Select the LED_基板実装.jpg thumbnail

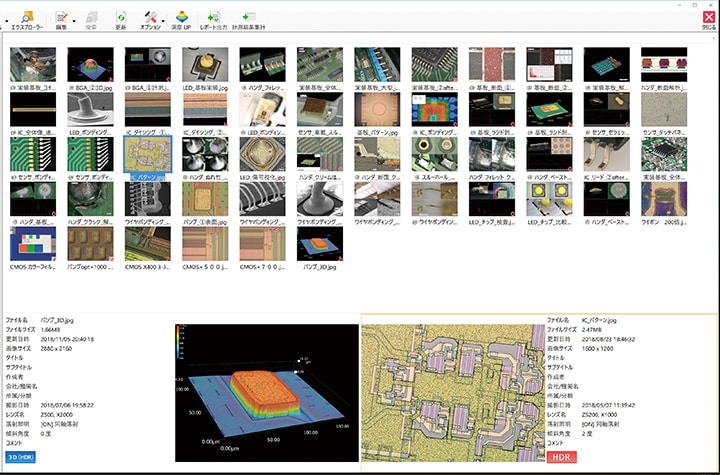(204, 62)
